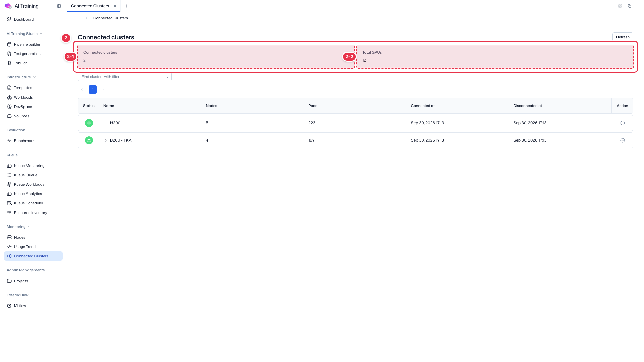The width and height of the screenshot is (644, 362).
Task: Navigate forward with the right arrow
Action: click(x=86, y=18)
